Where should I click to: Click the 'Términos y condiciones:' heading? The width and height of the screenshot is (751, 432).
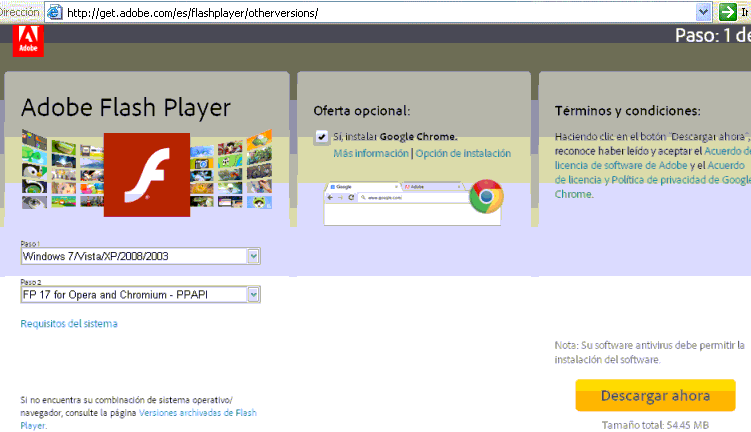click(627, 111)
